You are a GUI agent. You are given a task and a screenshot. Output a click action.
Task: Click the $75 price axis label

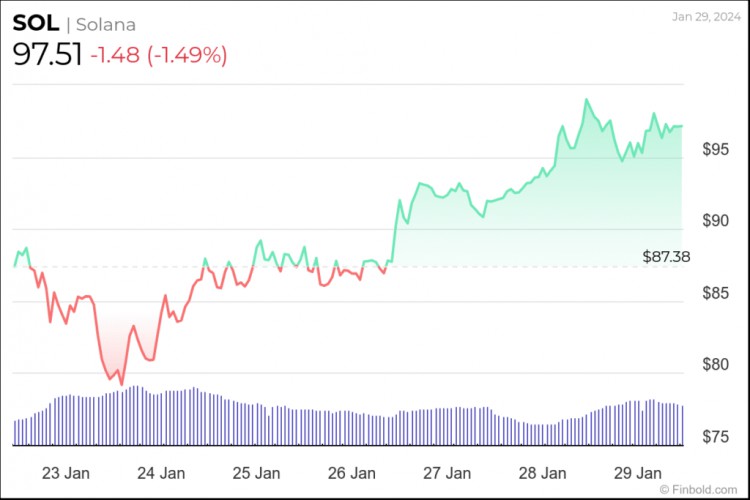pos(716,436)
